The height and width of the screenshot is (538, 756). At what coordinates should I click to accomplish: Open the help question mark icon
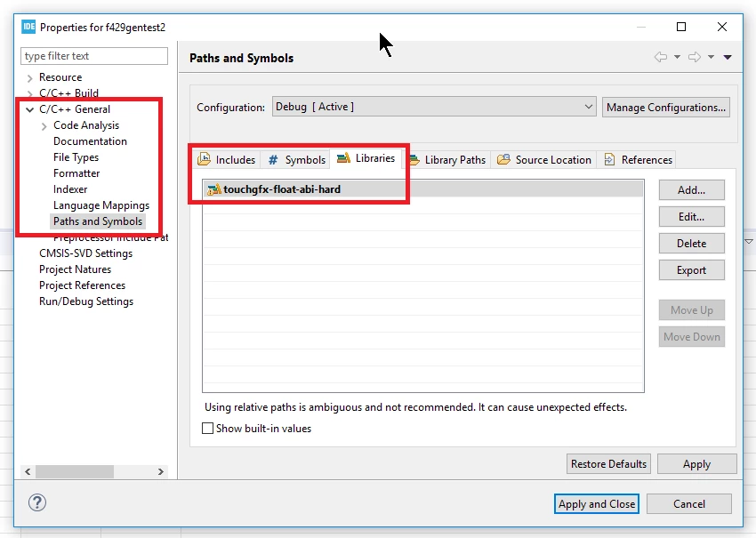[x=37, y=502]
